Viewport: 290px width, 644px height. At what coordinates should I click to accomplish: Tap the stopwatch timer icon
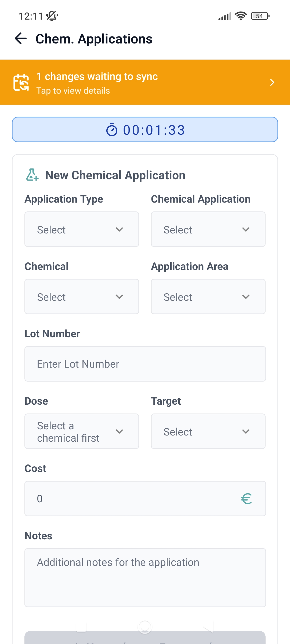[x=112, y=130]
